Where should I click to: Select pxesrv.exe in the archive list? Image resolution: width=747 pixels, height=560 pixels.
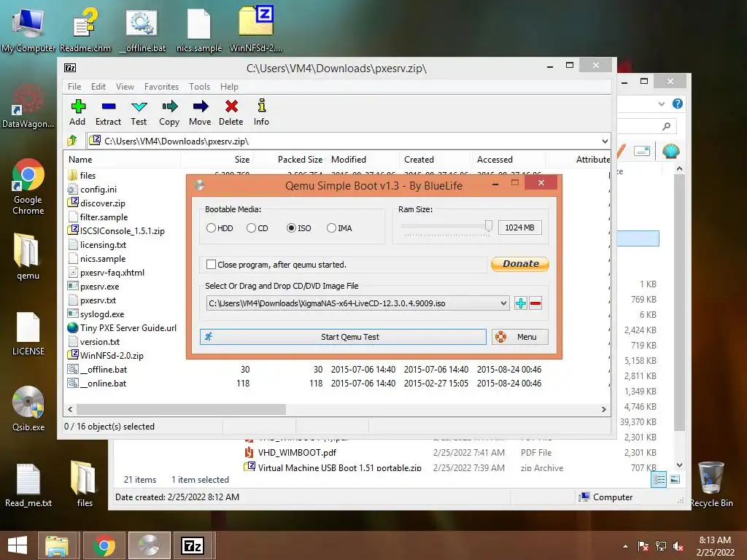(99, 286)
